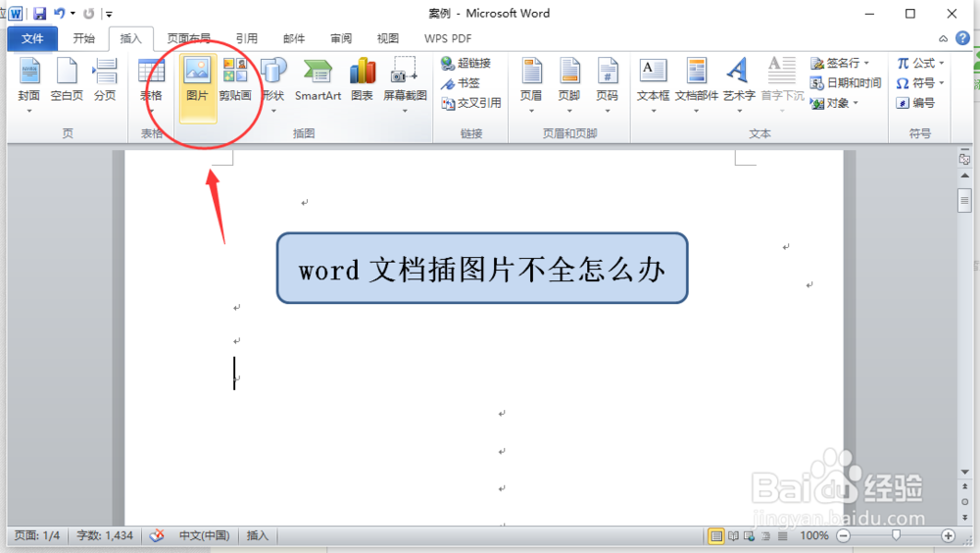
Task: Insert a SmartArt graphic
Action: coord(318,80)
